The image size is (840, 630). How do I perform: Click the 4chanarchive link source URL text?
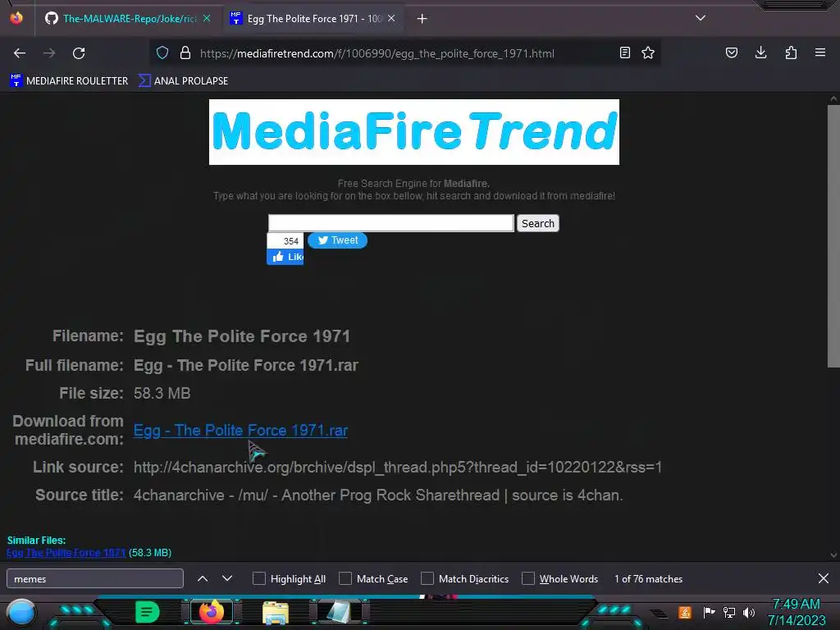click(398, 467)
